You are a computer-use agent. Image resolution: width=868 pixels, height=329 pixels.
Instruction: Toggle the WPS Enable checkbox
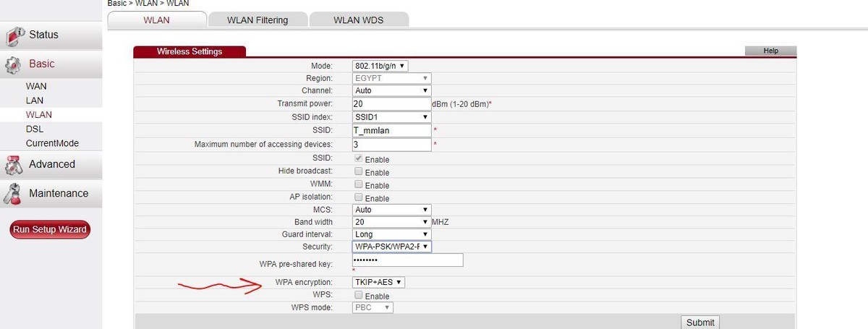(358, 296)
